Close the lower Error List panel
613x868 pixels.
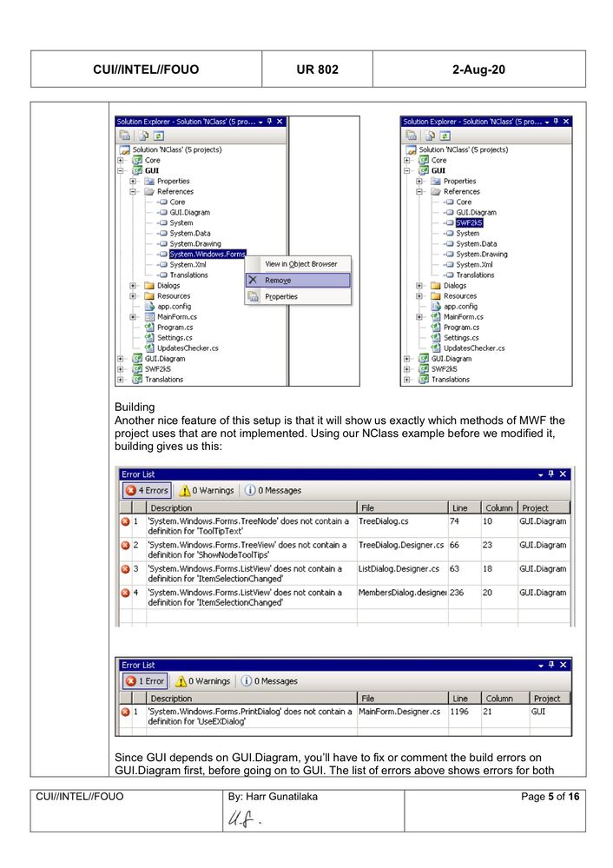(x=564, y=665)
